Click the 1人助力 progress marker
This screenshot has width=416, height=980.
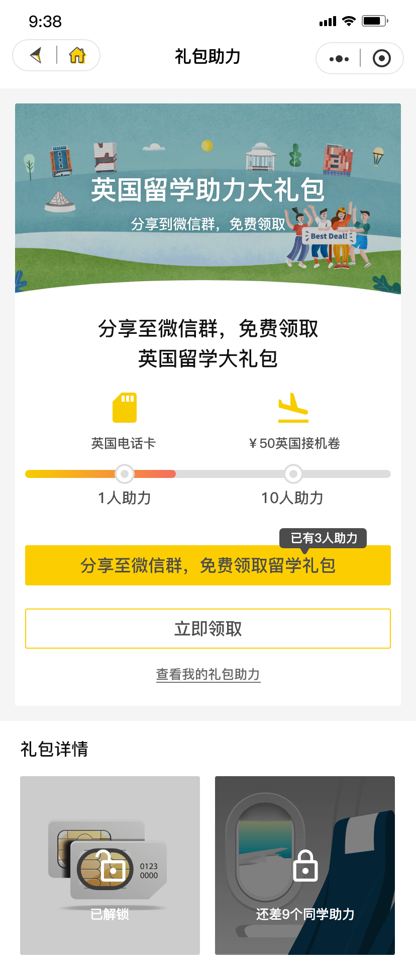[125, 473]
